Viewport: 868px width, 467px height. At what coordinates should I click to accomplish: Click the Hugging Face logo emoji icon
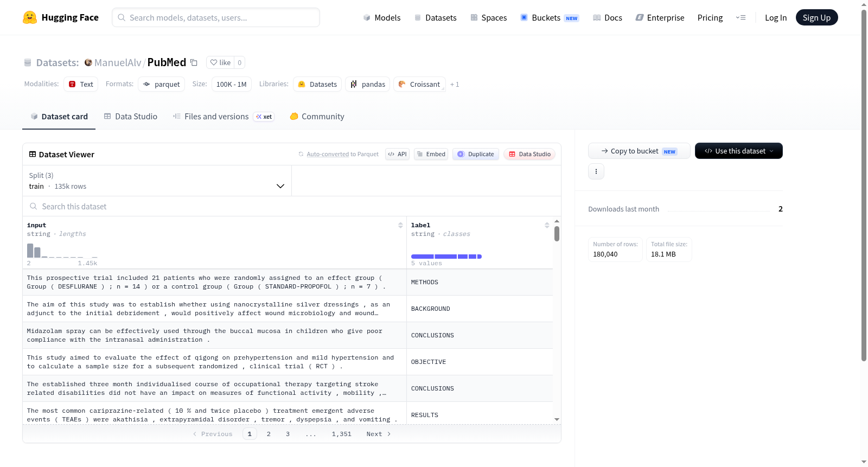(30, 17)
